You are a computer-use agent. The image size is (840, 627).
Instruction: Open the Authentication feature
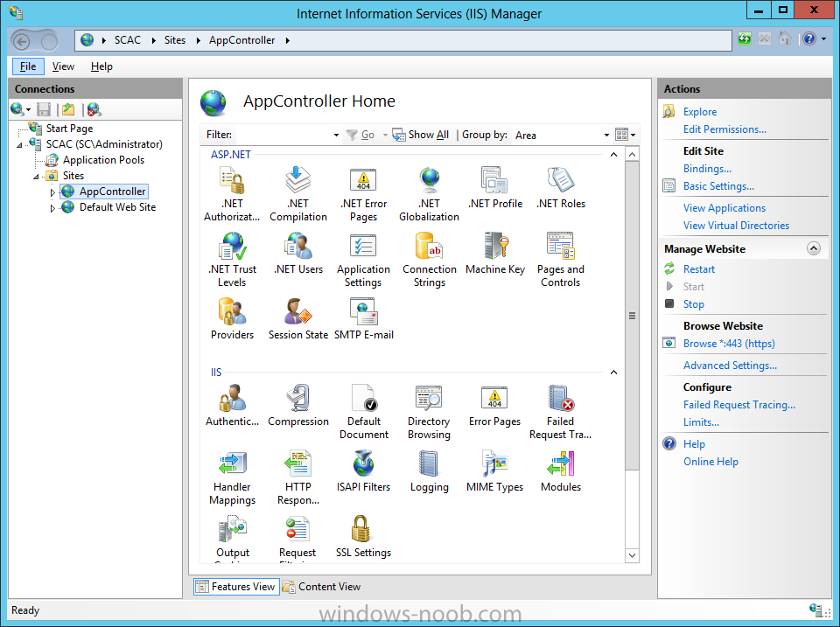click(232, 406)
